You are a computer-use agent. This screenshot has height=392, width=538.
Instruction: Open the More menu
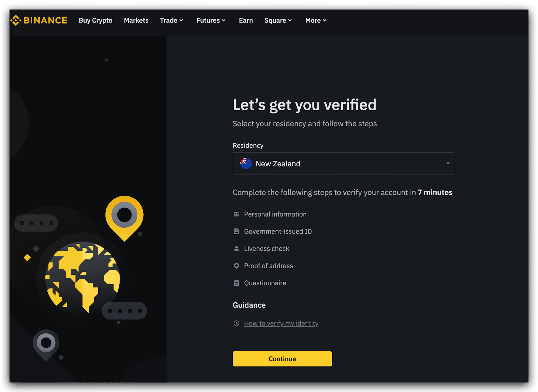coord(316,21)
